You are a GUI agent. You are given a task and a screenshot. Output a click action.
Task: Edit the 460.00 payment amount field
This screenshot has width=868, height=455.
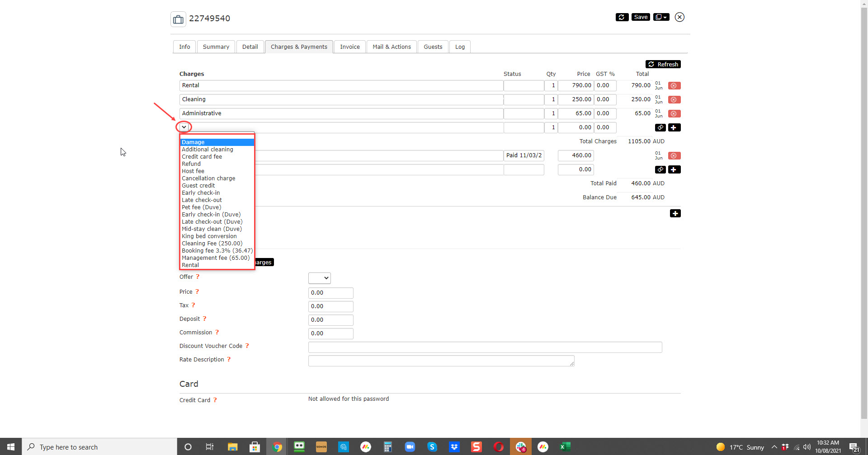click(576, 156)
